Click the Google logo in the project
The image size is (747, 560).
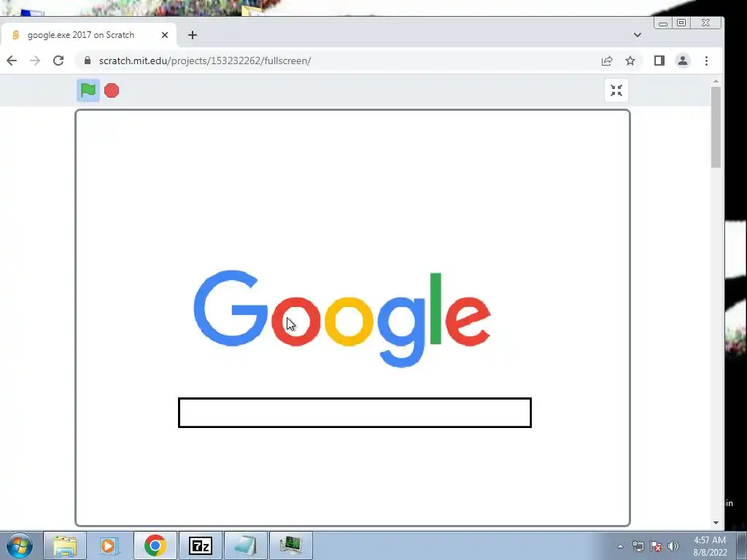(x=342, y=319)
